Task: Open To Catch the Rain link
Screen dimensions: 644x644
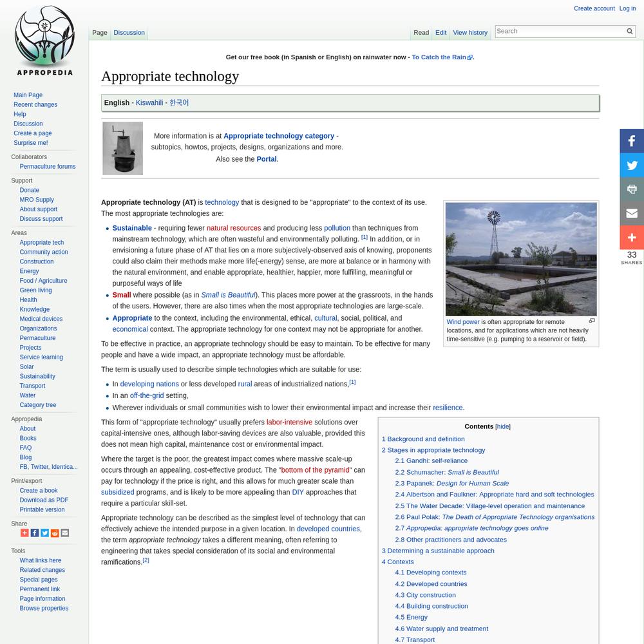Action: pyautogui.click(x=442, y=57)
